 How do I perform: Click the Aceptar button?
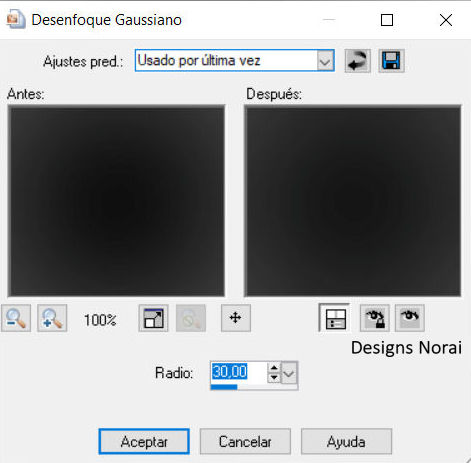pos(144,442)
